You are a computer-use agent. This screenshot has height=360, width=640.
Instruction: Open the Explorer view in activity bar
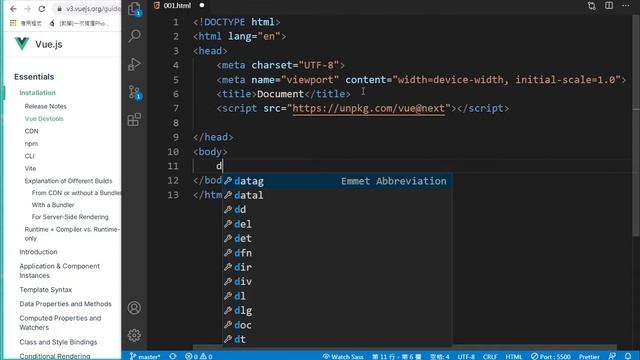(x=134, y=9)
